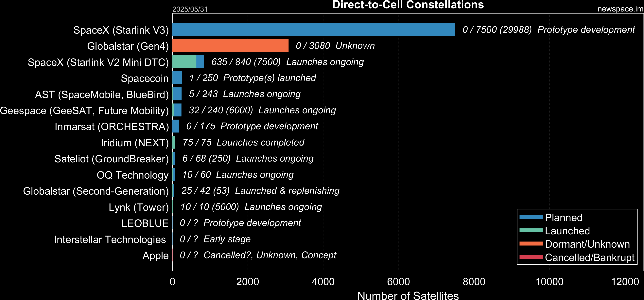This screenshot has width=644, height=300.
Task: Click the green launched segment of Starlink V2 Mini
Action: tap(184, 62)
